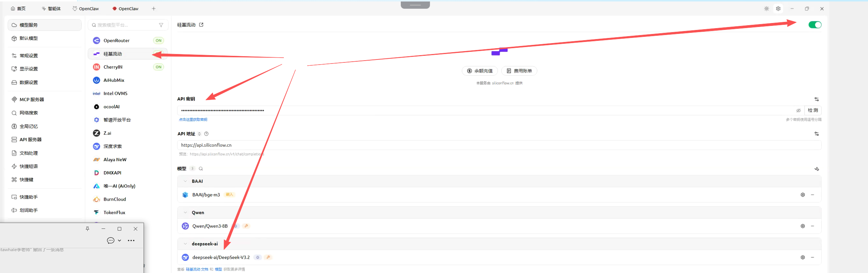
Task: Select BurnCloud provider
Action: click(x=128, y=199)
